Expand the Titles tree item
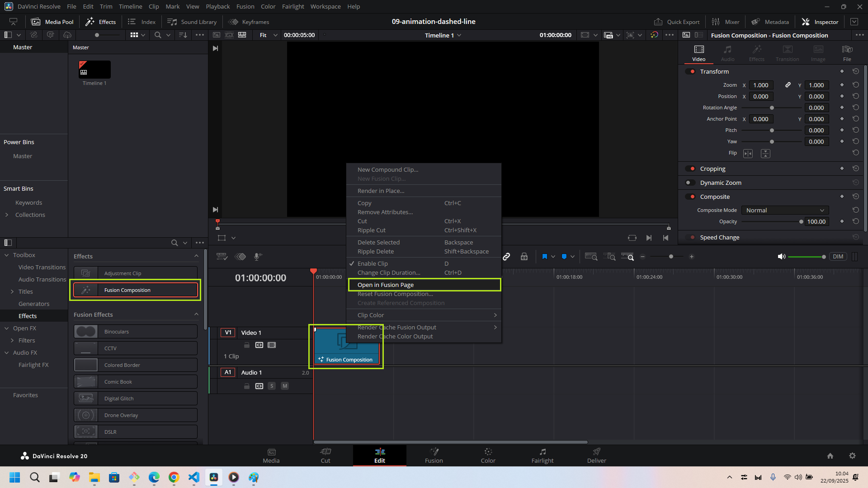 (x=12, y=291)
